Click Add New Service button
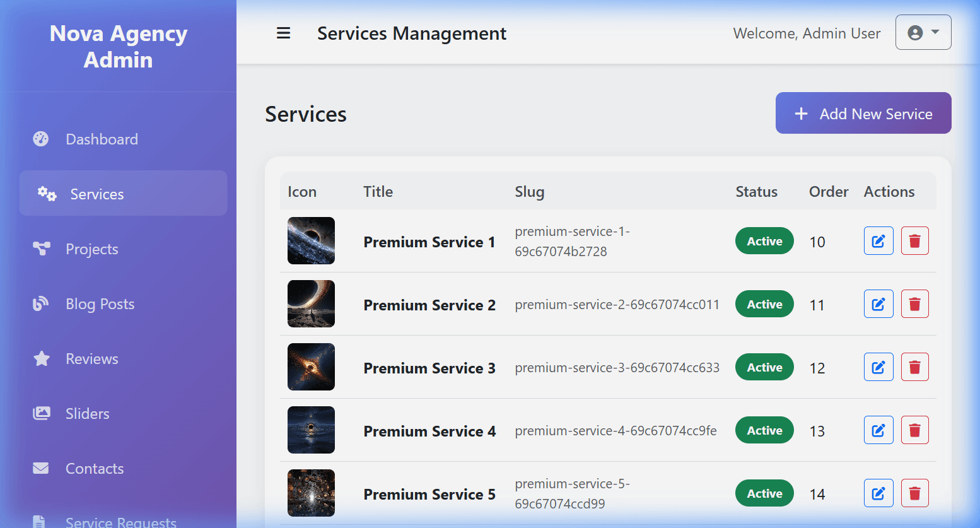Viewport: 980px width, 528px height. coord(863,113)
